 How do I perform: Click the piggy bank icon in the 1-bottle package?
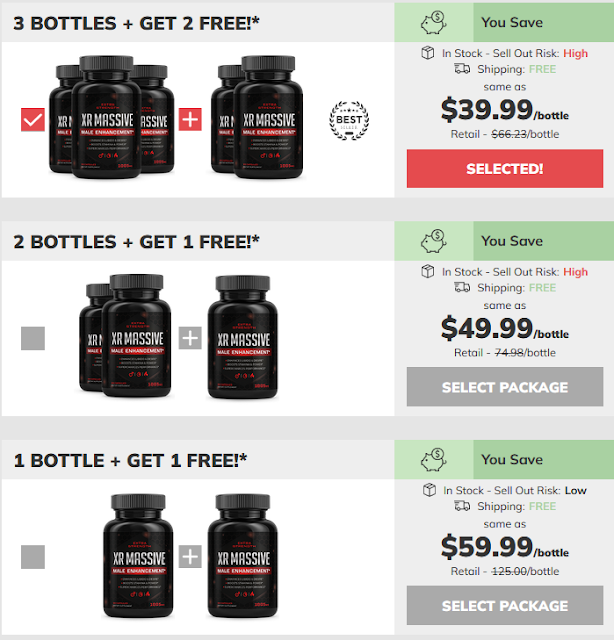pos(434,460)
